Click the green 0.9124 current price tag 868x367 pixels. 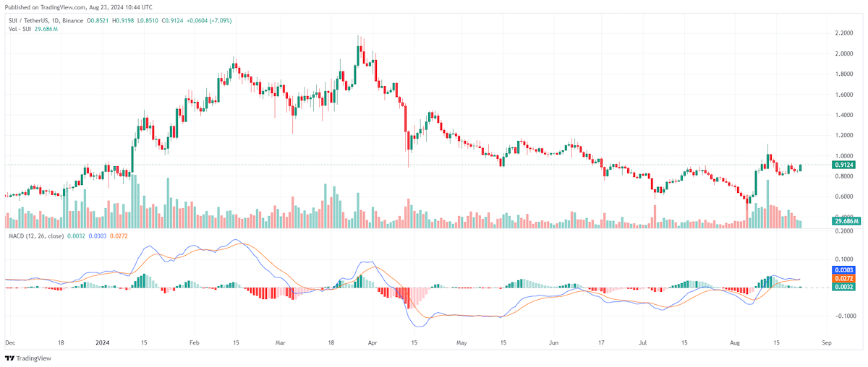(x=844, y=165)
